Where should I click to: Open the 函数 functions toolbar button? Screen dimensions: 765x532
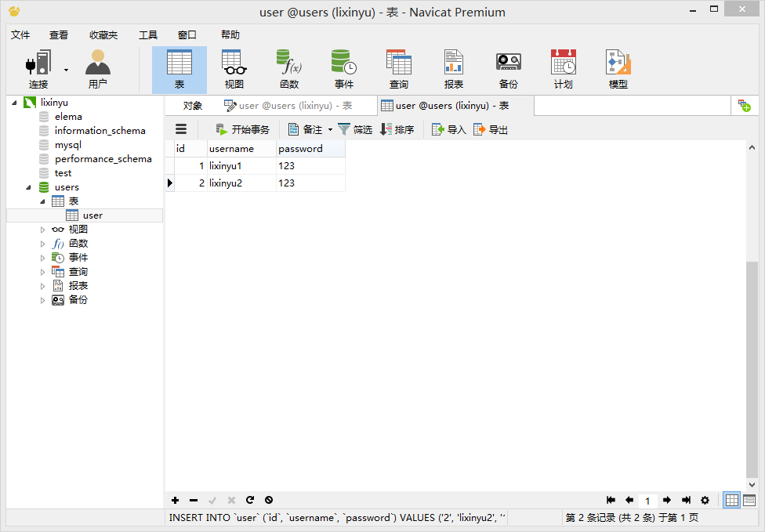(288, 70)
